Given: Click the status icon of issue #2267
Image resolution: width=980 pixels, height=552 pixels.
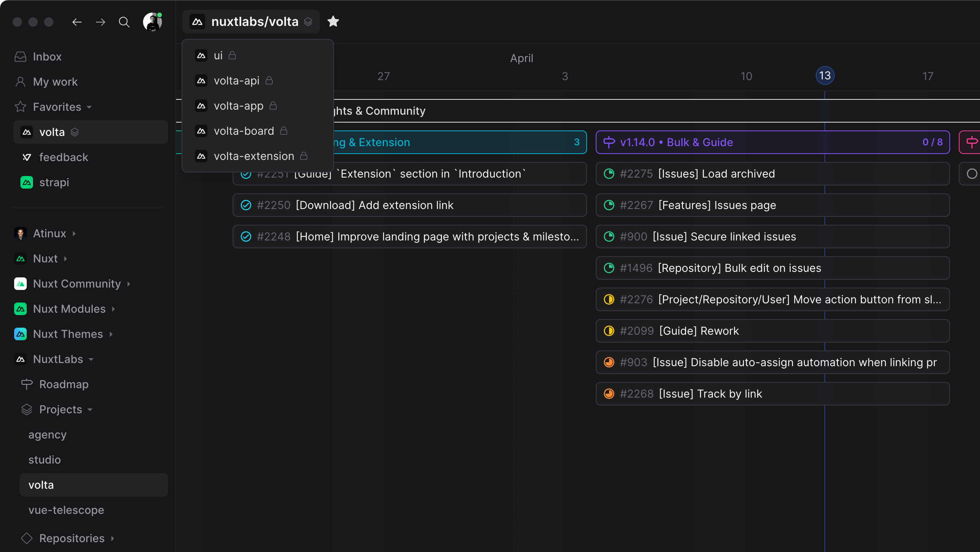Looking at the screenshot, I should [x=609, y=205].
